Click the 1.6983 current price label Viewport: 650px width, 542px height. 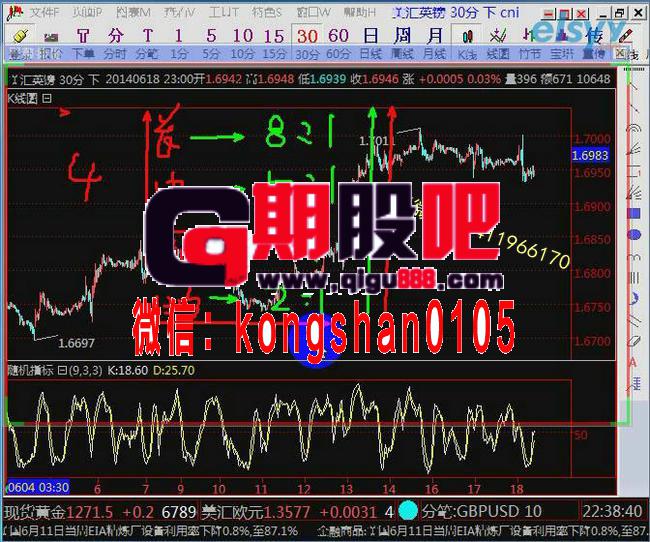pyautogui.click(x=590, y=156)
